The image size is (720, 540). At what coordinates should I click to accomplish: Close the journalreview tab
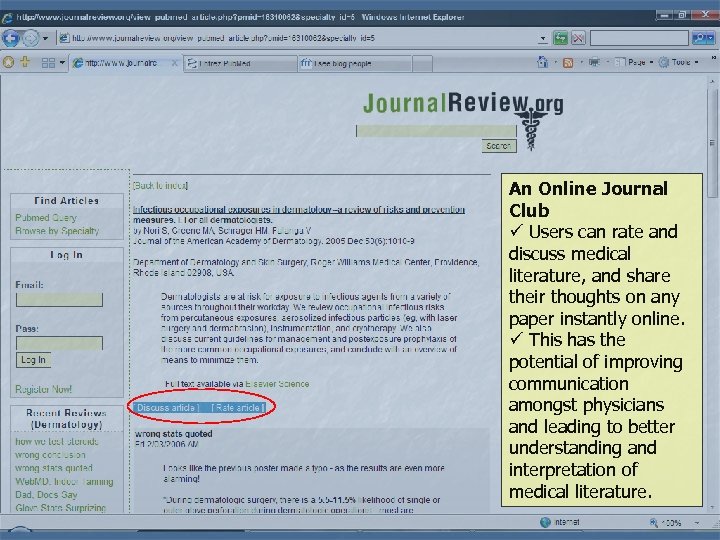point(174,63)
